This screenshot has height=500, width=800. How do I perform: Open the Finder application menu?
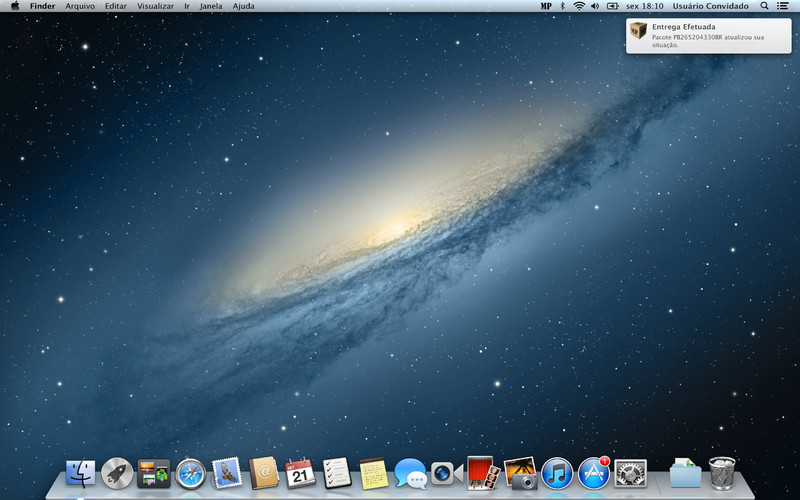[42, 6]
